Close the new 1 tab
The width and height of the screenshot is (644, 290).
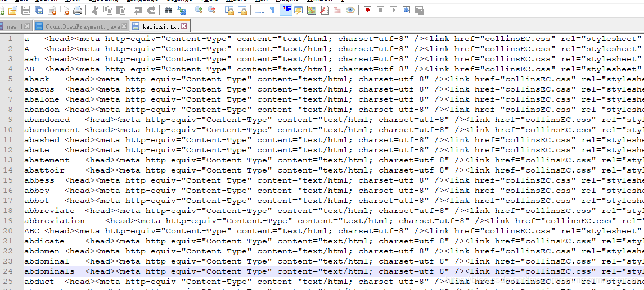click(28, 26)
